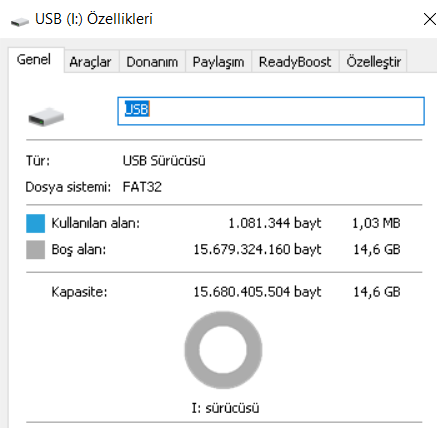Click the large USB drive icon
Image resolution: width=437 pixels, height=428 pixels.
click(46, 117)
